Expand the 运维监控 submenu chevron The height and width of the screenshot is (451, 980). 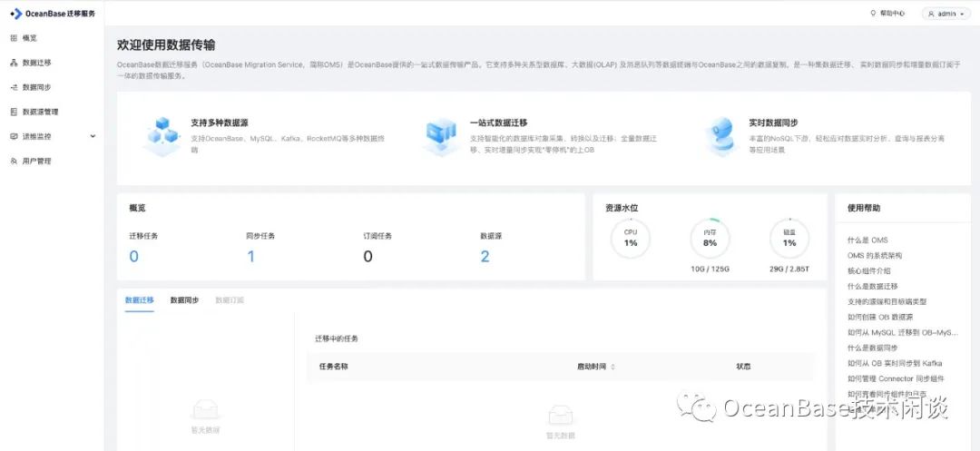(93, 136)
